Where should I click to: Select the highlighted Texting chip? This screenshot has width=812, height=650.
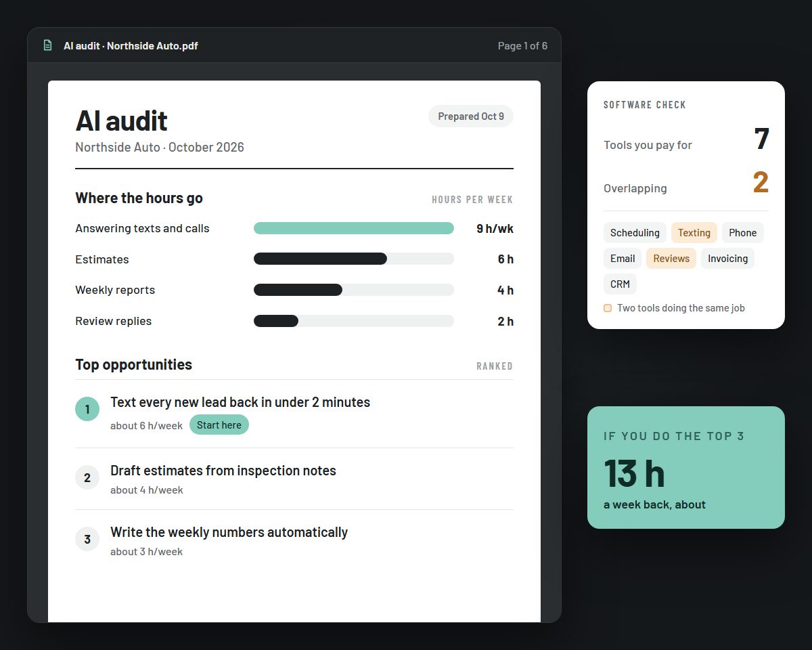(694, 233)
